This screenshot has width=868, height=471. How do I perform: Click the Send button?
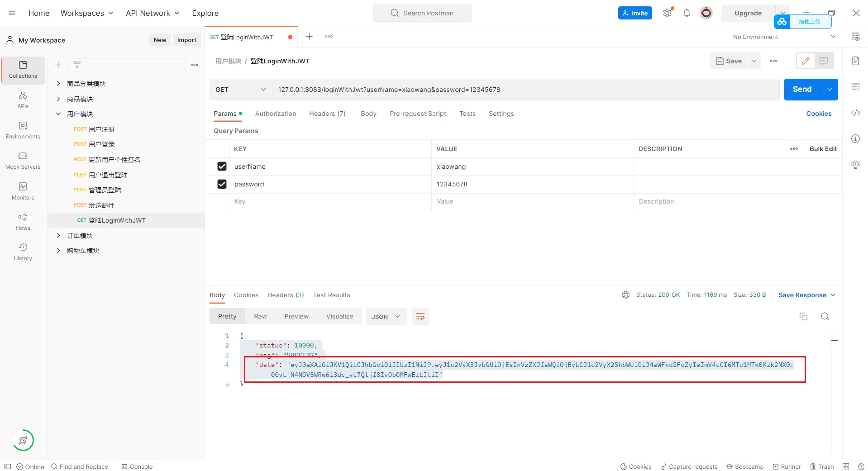(x=802, y=90)
